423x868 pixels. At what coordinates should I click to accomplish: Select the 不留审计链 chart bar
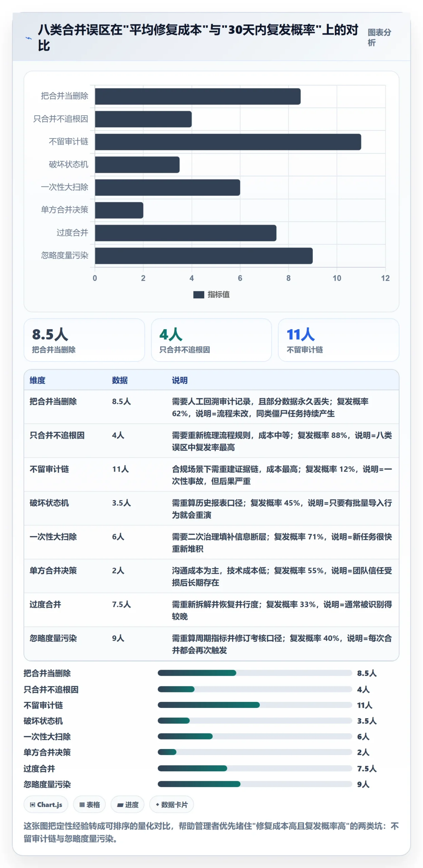(x=228, y=142)
